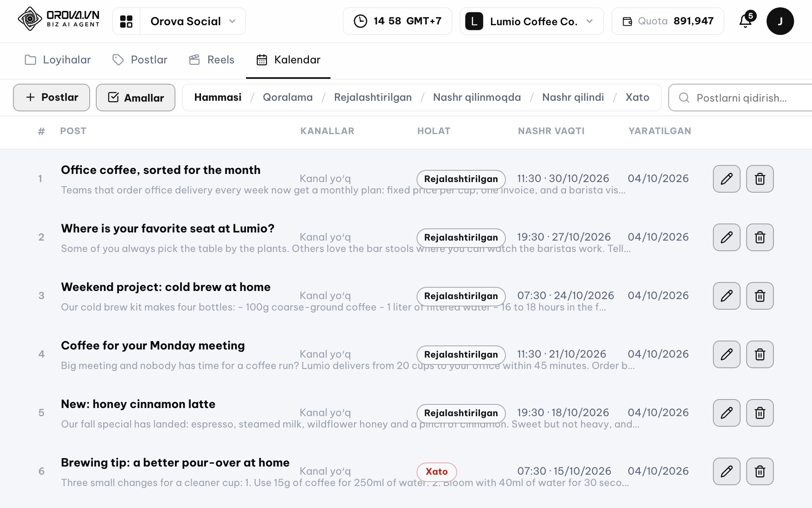Screen dimensions: 812x508
Task: Show Xato filter posts
Action: tap(637, 98)
